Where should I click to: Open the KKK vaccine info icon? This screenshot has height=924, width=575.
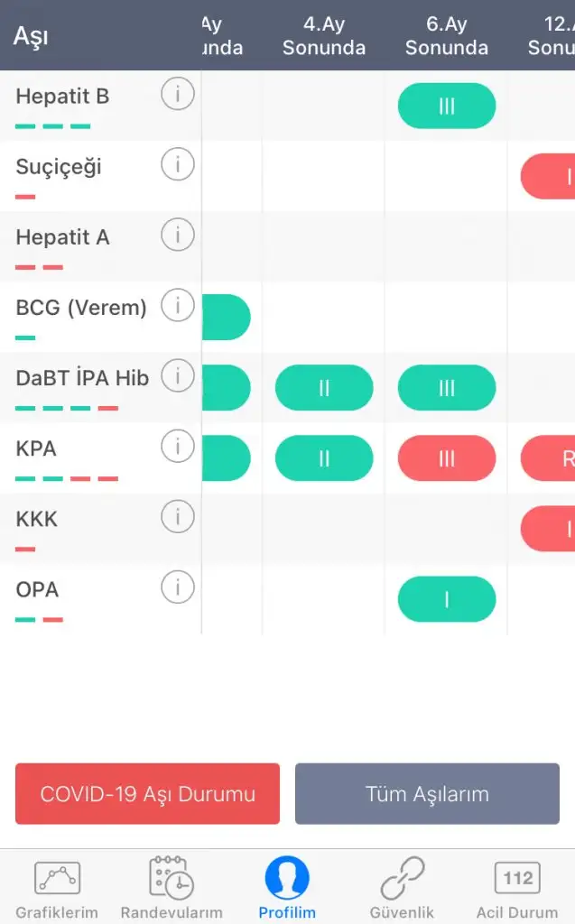178,517
